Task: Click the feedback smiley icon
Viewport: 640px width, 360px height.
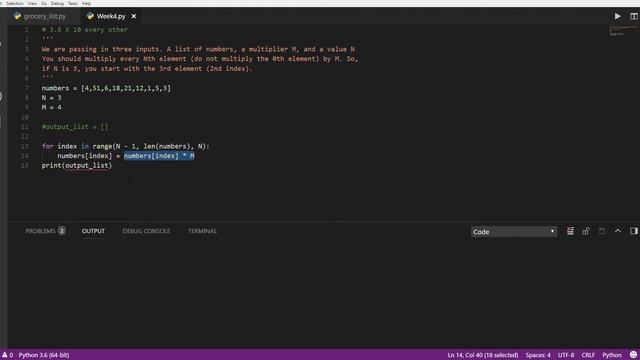Action: pyautogui.click(x=633, y=355)
